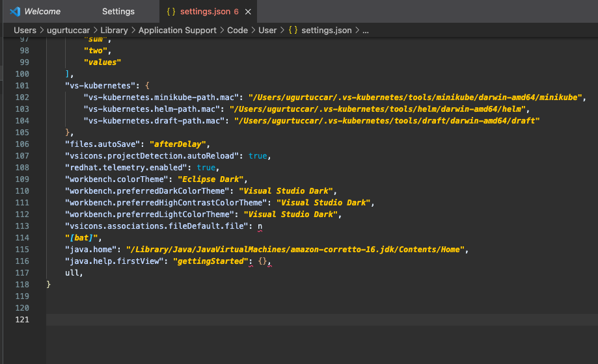This screenshot has width=598, height=364.
Task: Click "vs-kubernetes.draft-path.mac" key
Action: pos(154,120)
